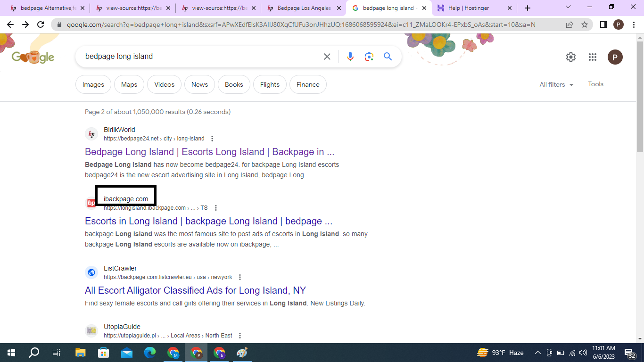
Task: Reload the current Google page
Action: click(41, 25)
